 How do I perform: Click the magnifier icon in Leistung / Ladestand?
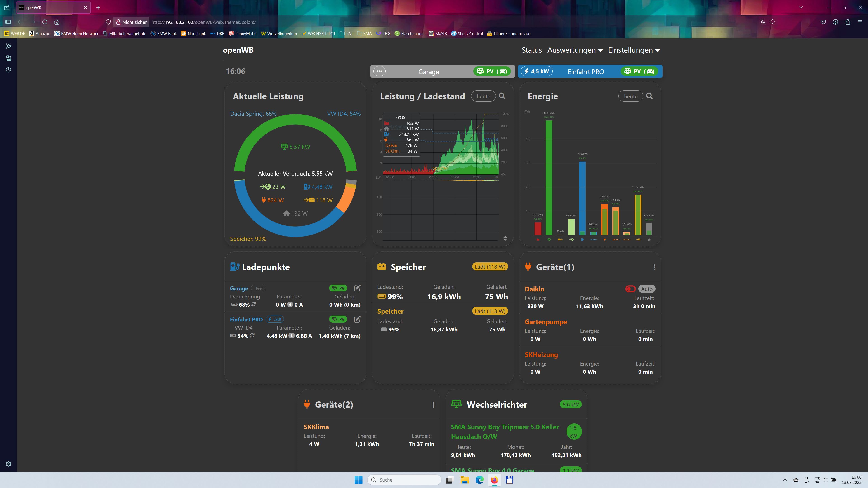[x=502, y=96]
